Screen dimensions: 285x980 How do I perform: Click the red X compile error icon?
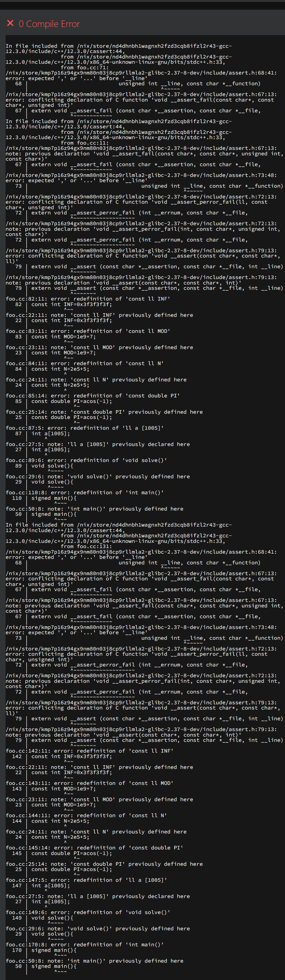click(x=10, y=23)
